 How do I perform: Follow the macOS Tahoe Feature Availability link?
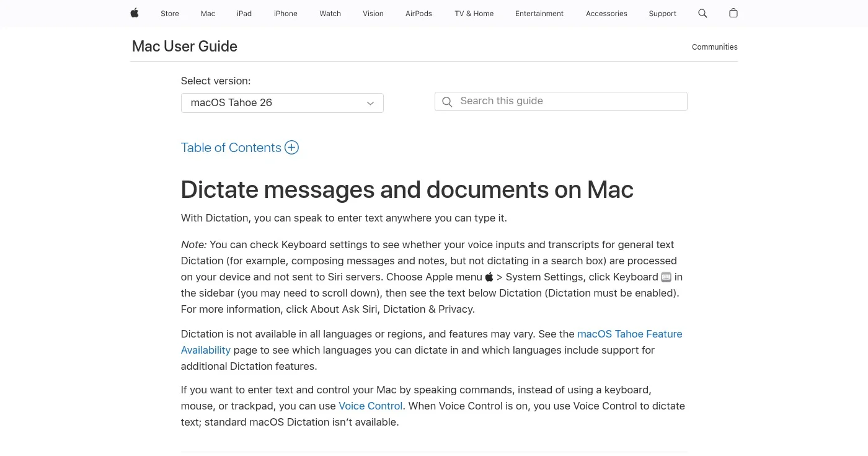pyautogui.click(x=432, y=342)
